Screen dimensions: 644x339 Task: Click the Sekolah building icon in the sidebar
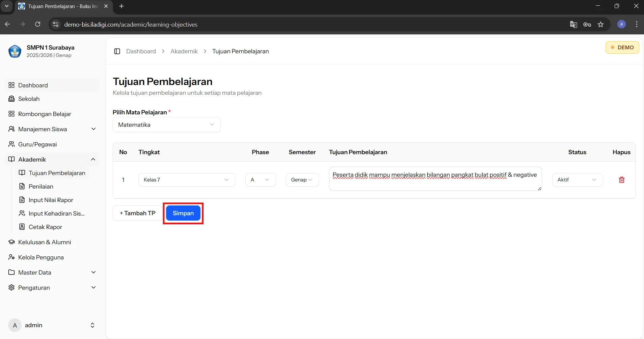11,98
